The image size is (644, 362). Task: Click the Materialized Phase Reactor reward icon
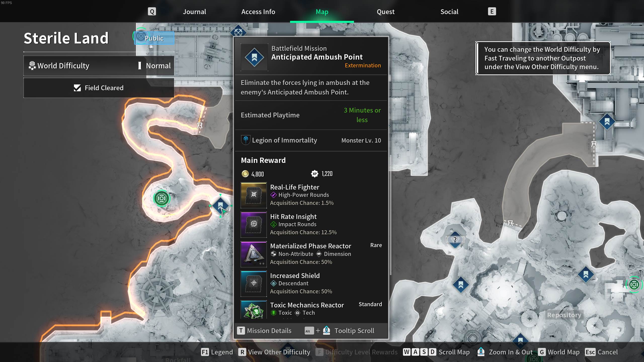coord(254,254)
